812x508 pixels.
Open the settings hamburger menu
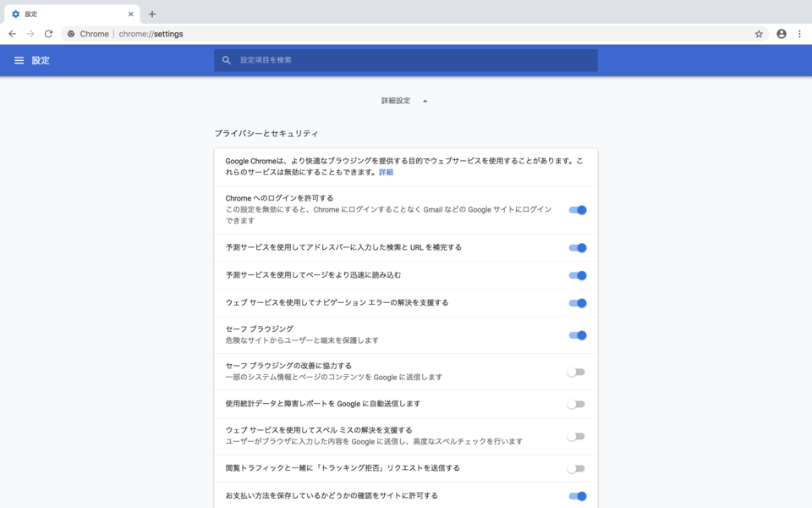pos(19,60)
